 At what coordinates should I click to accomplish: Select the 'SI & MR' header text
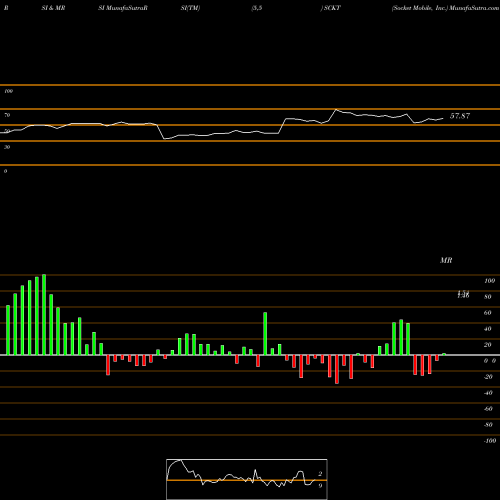53,8
